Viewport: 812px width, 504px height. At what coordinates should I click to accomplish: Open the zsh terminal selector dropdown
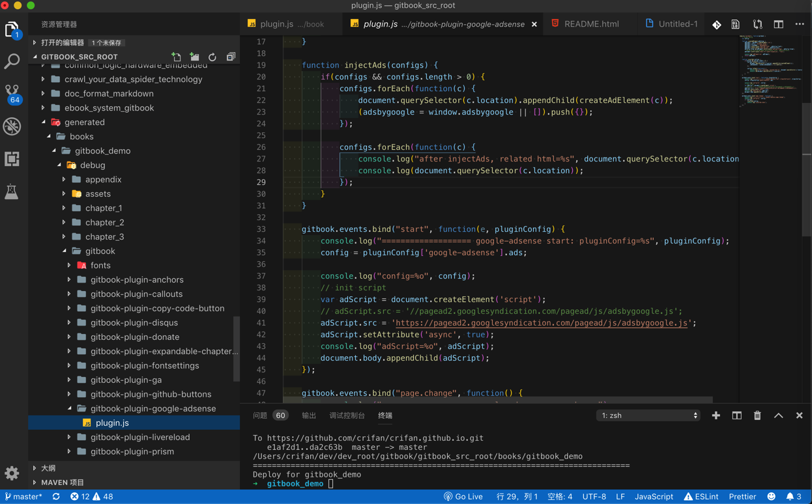click(648, 415)
